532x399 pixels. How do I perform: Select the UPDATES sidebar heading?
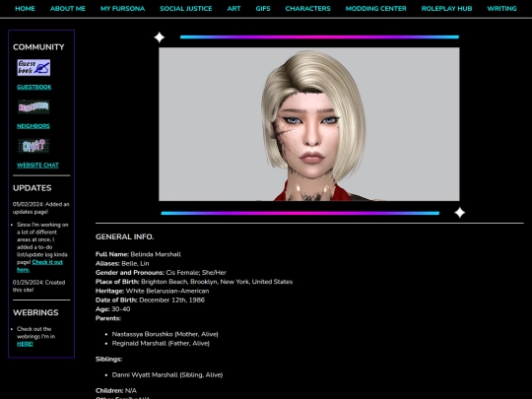(x=33, y=188)
